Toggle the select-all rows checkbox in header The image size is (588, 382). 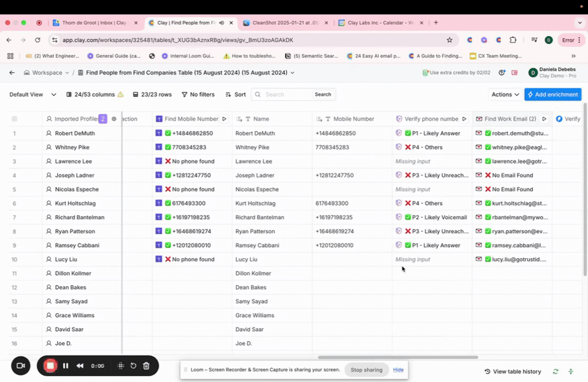tap(14, 119)
